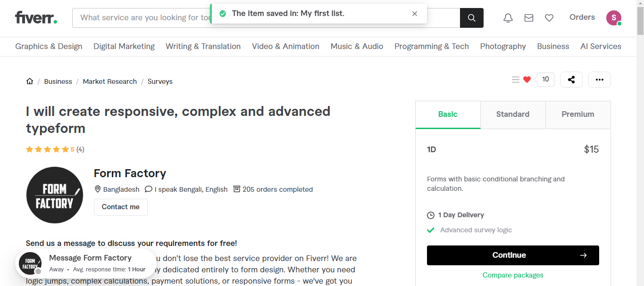Viewport: 644px width, 286px height.
Task: Click Surveys breadcrumb link
Action: [160, 82]
